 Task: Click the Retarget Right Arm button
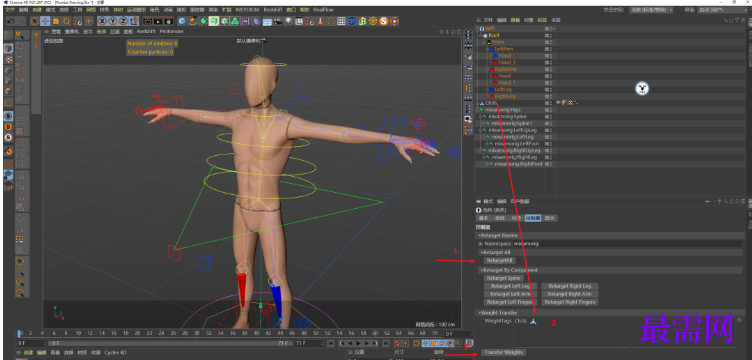570,294
